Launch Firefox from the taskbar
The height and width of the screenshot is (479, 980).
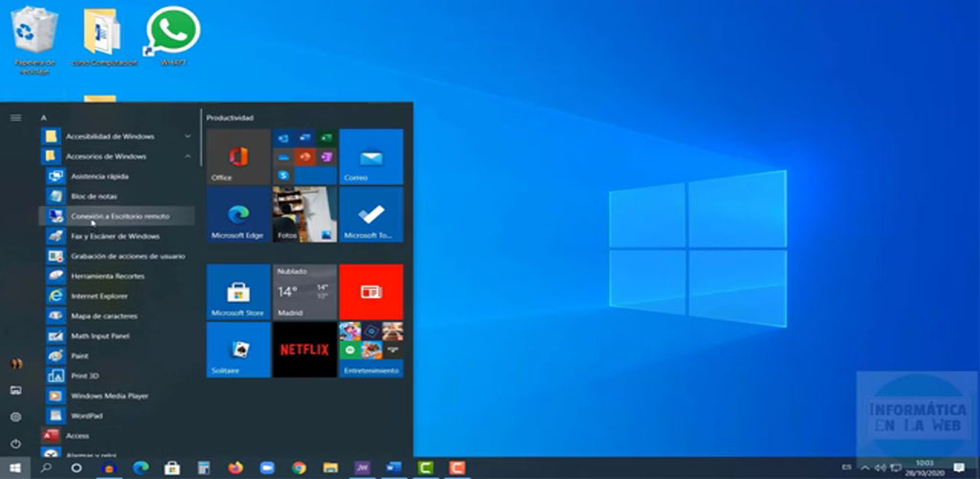pos(235,468)
